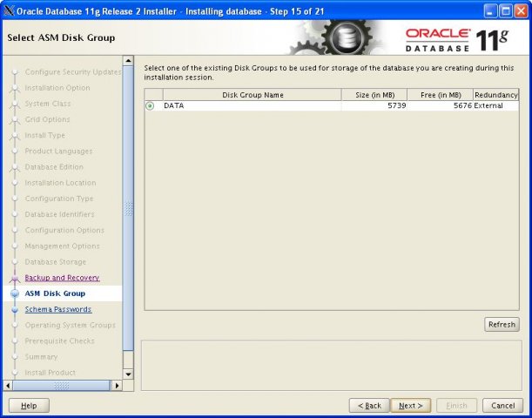
Task: Click the Refresh button
Action: 502,324
